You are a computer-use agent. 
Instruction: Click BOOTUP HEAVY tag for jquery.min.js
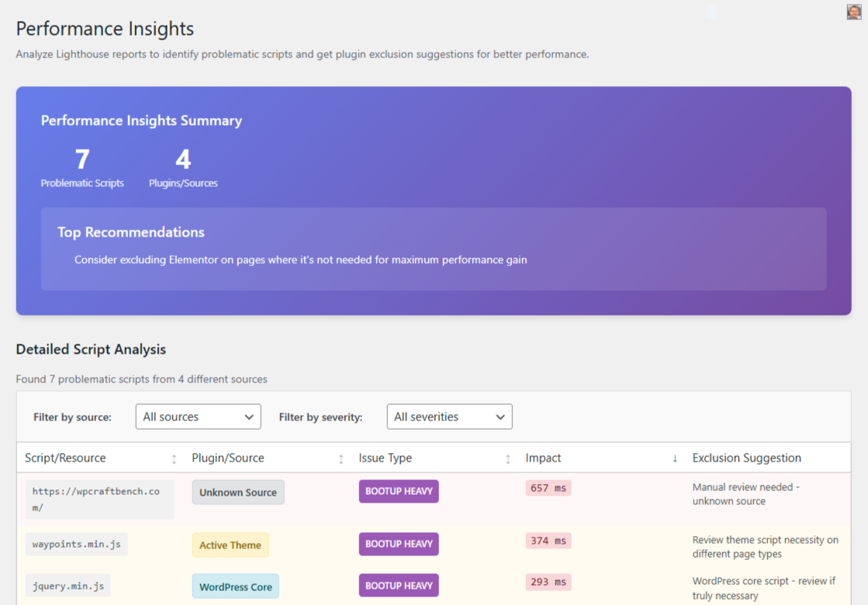399,585
